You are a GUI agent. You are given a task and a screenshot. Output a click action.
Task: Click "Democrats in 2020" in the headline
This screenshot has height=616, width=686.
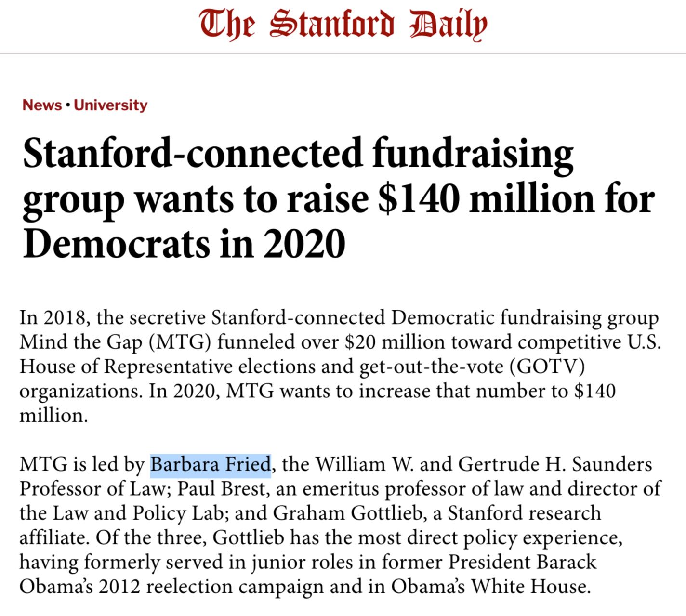click(x=184, y=243)
